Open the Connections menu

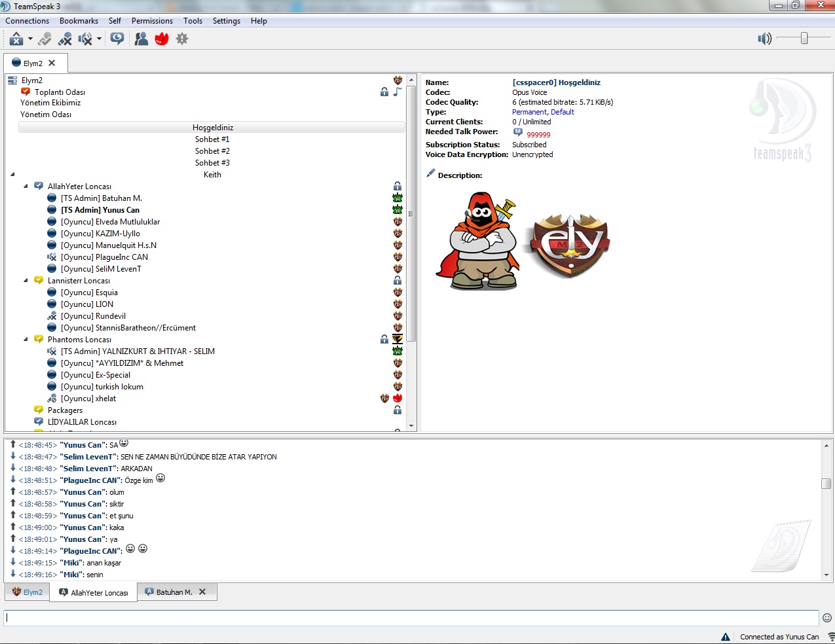[28, 21]
